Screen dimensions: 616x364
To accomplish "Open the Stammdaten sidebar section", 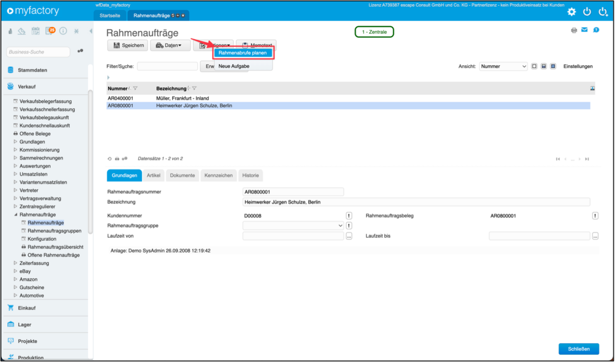I will point(32,70).
